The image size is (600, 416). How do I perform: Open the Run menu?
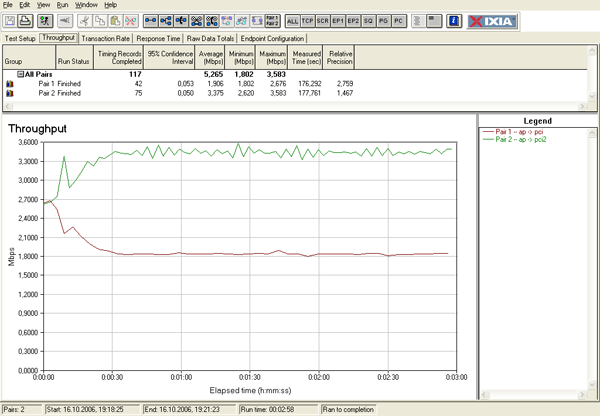(62, 5)
